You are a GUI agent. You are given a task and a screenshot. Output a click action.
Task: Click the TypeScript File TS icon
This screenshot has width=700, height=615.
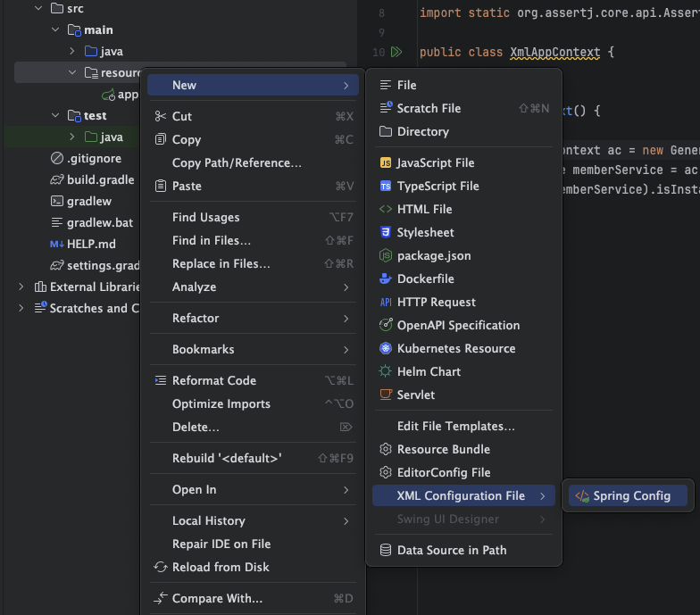coord(386,186)
